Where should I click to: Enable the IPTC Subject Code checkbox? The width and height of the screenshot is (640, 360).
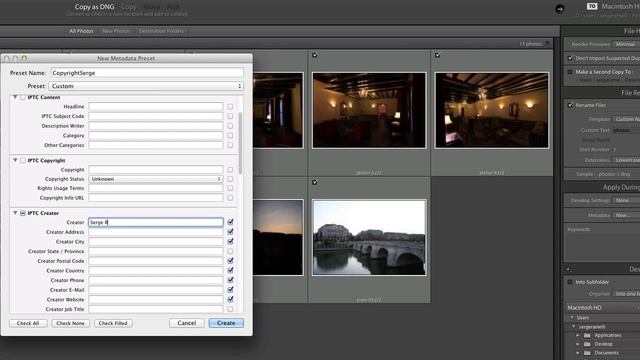coord(230,116)
